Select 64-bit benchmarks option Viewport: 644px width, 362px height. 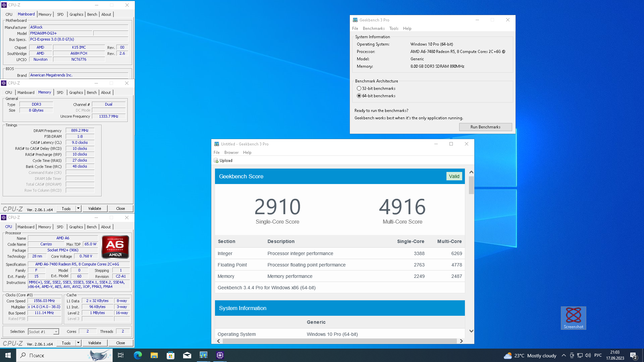pos(376,96)
